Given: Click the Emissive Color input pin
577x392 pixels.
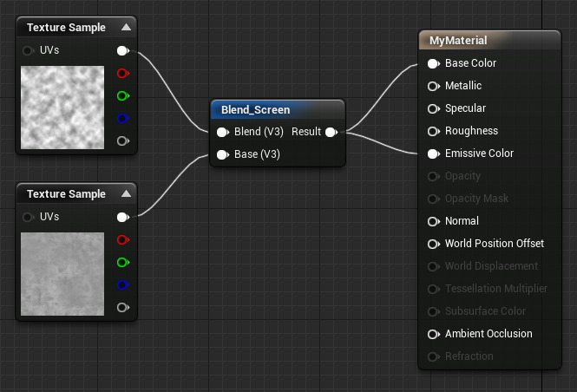Looking at the screenshot, I should [x=432, y=154].
